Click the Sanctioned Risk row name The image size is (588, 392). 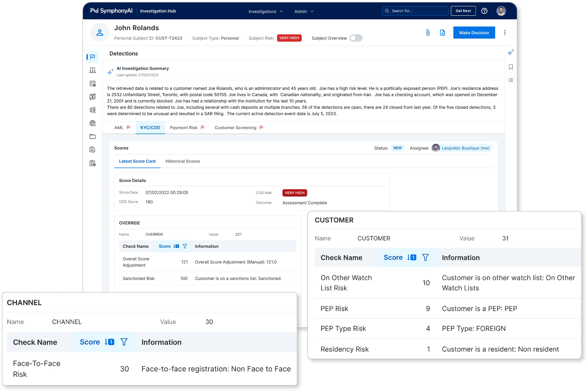138,279
